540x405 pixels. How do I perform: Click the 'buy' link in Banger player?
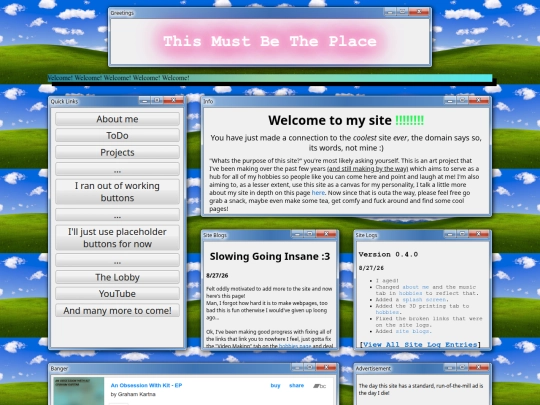275,385
